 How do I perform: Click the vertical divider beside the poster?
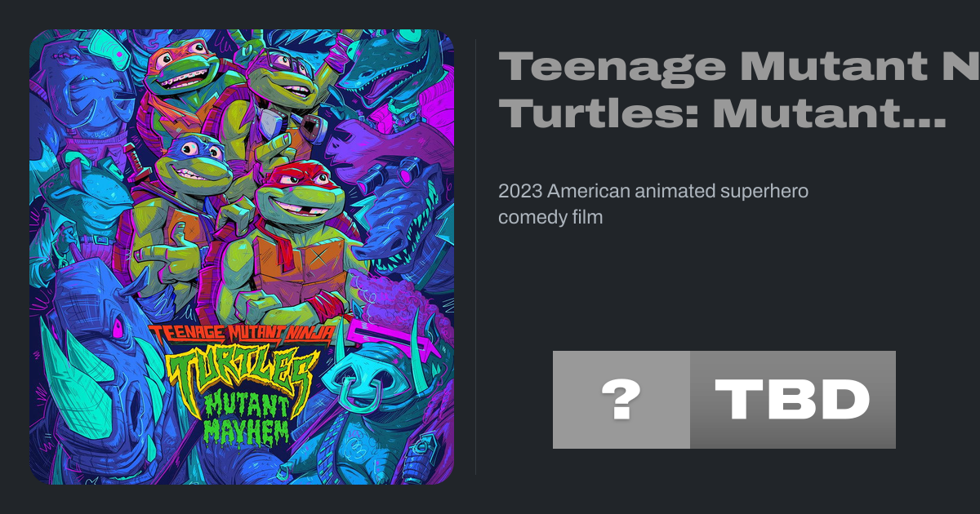[476, 257]
